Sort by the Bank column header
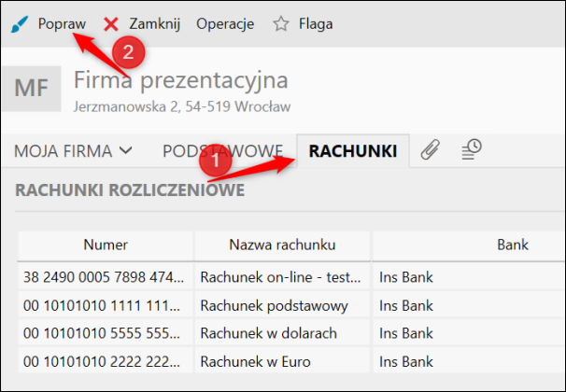 (513, 245)
